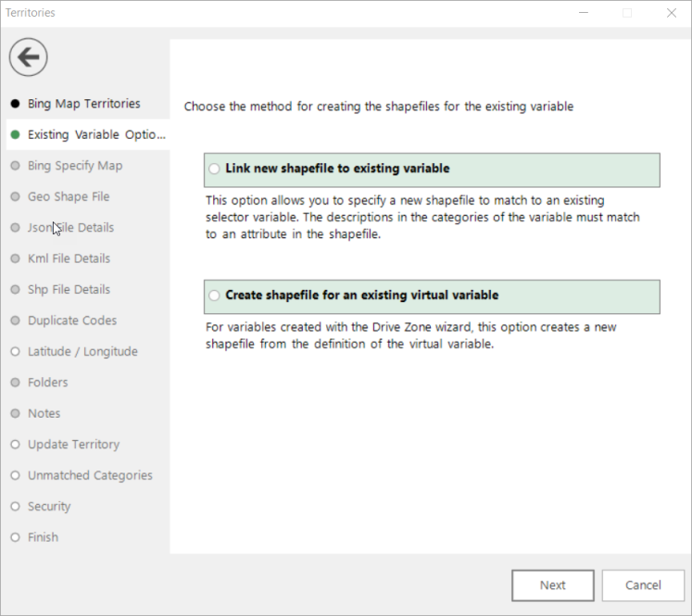The height and width of the screenshot is (616, 692).
Task: Open the Geo Shape File step
Action: [x=68, y=196]
